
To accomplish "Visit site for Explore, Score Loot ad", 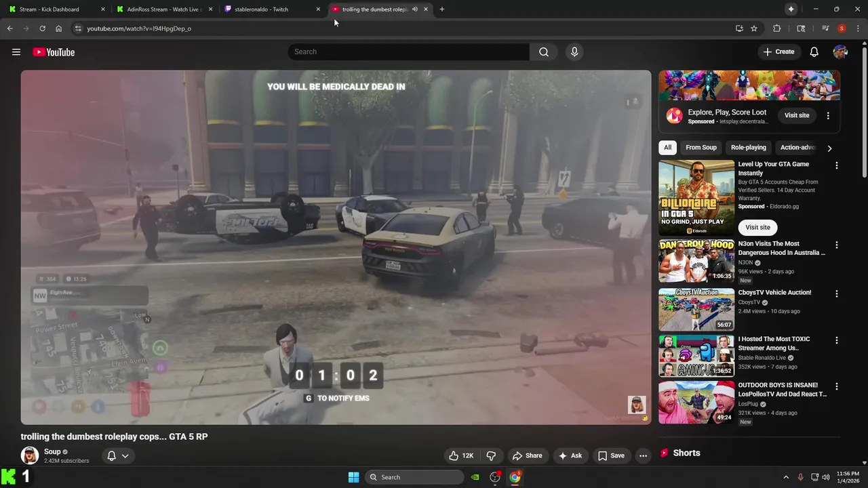I will tap(797, 115).
